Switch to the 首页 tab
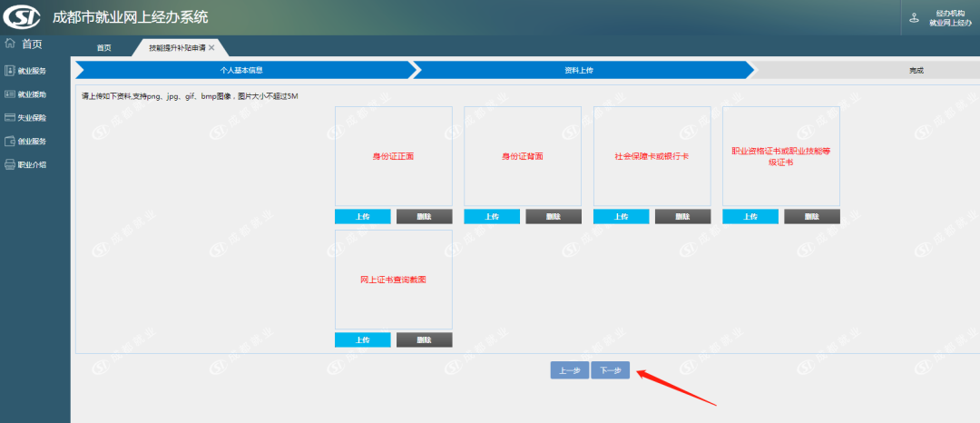Viewport: 980px width, 423px height. (104, 48)
